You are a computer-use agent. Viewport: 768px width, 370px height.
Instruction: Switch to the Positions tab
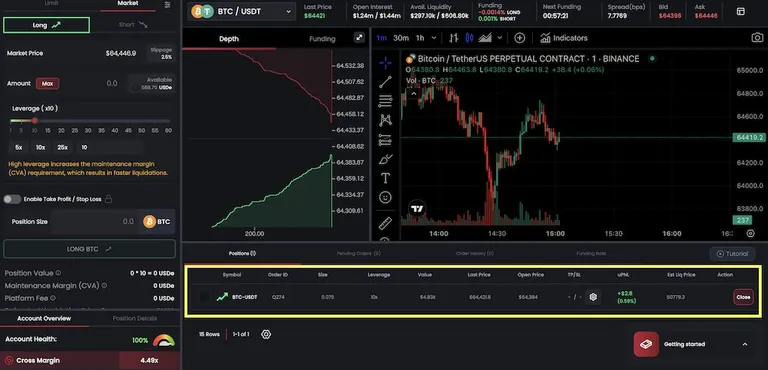point(242,254)
